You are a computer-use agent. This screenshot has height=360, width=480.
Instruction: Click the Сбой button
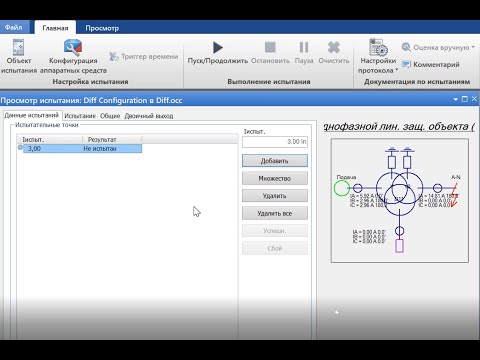pos(275,248)
